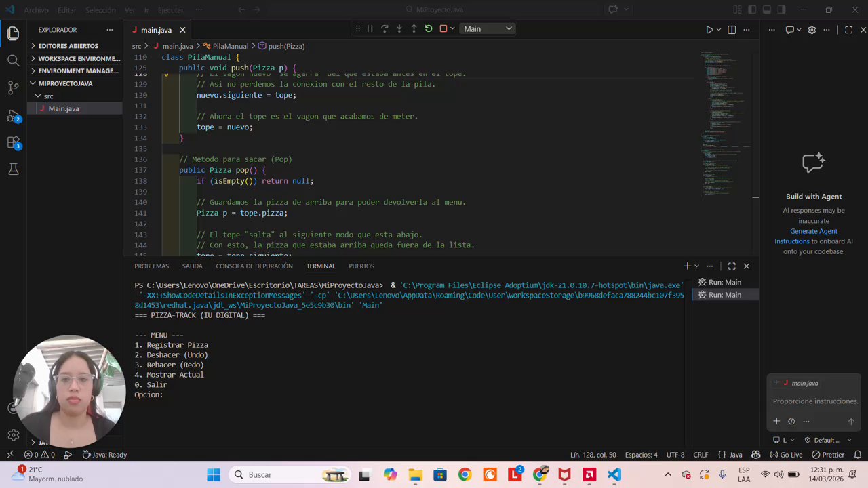Close the main.java editor tab
This screenshot has width=868, height=488.
pos(182,30)
